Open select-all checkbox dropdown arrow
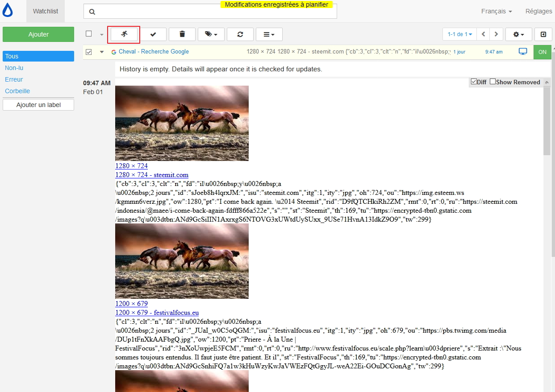The height and width of the screenshot is (392, 555). [x=101, y=35]
